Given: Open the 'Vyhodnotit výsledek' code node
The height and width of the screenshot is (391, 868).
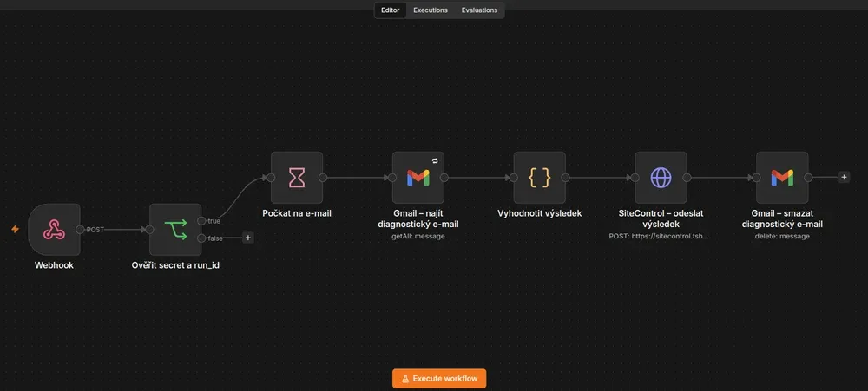Looking at the screenshot, I should 539,178.
